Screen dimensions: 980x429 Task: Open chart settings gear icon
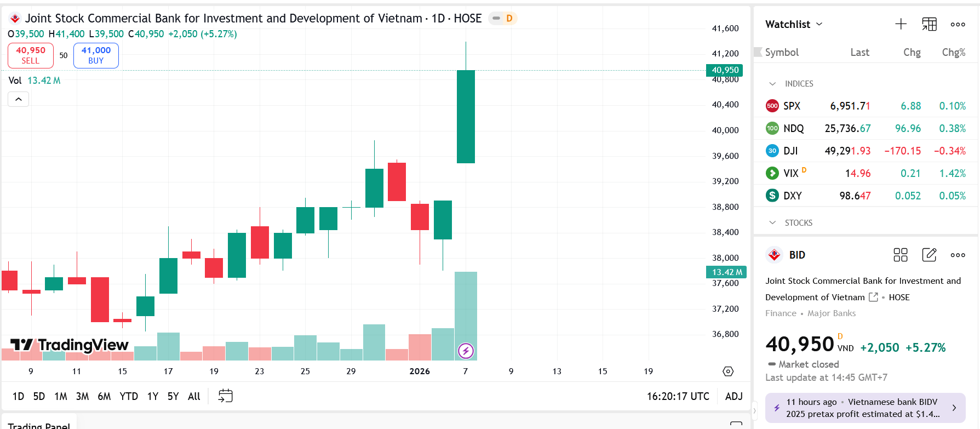(728, 371)
